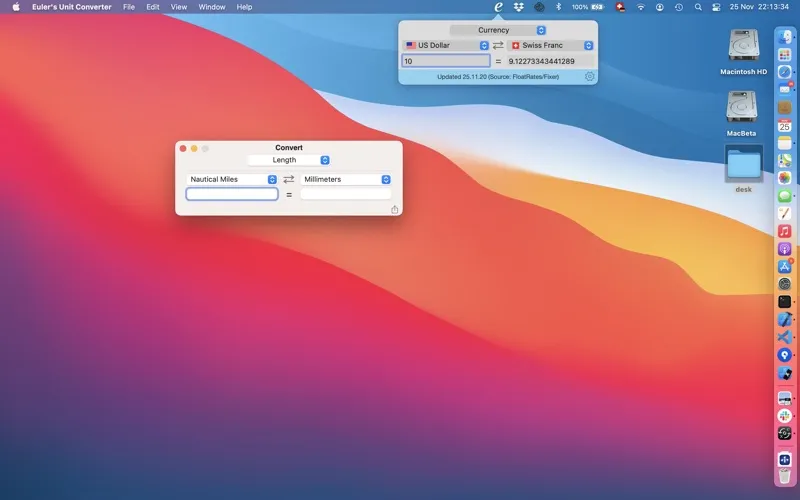
Task: Open Messages from the Dock
Action: point(785,195)
